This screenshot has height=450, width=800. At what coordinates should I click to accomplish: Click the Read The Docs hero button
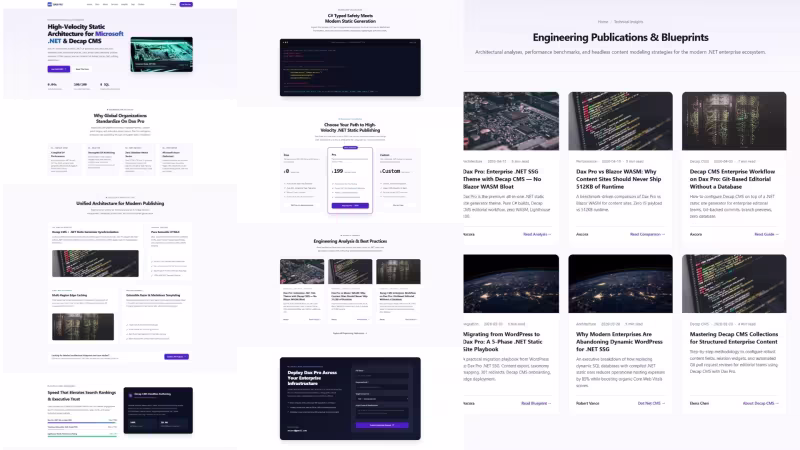(x=82, y=69)
